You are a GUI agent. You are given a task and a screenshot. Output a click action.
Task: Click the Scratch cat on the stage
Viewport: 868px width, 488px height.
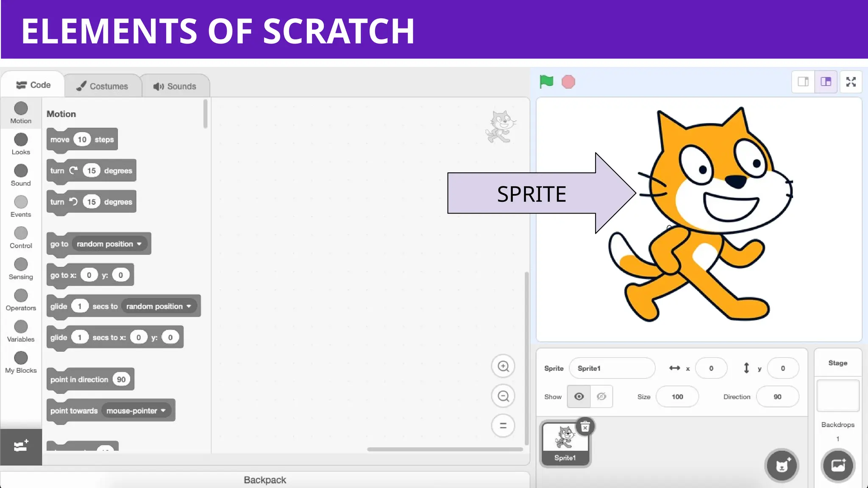[x=700, y=214]
